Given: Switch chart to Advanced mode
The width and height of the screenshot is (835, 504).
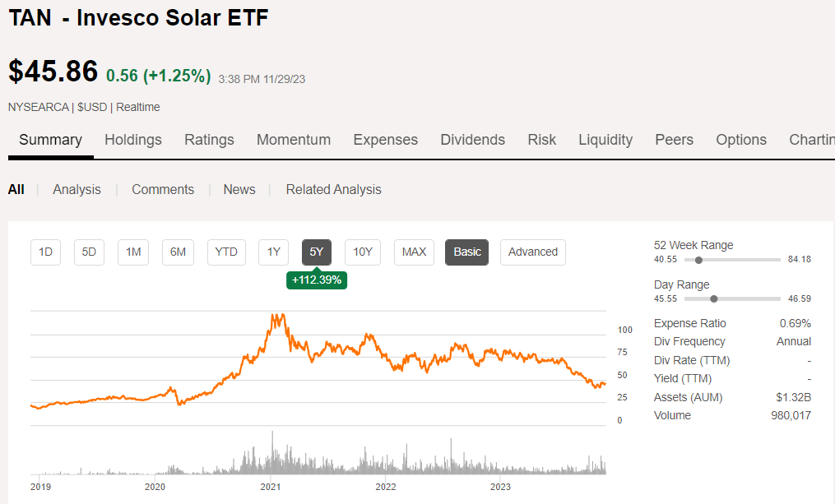Looking at the screenshot, I should click(532, 252).
